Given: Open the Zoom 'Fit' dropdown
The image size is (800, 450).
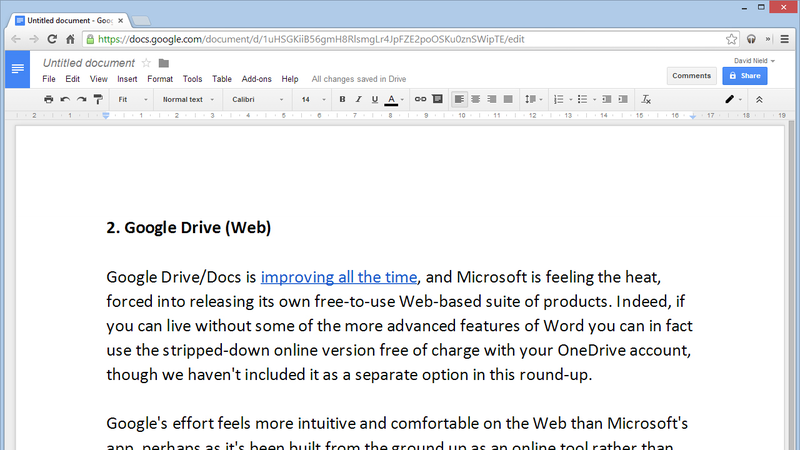Looking at the screenshot, I should (132, 99).
